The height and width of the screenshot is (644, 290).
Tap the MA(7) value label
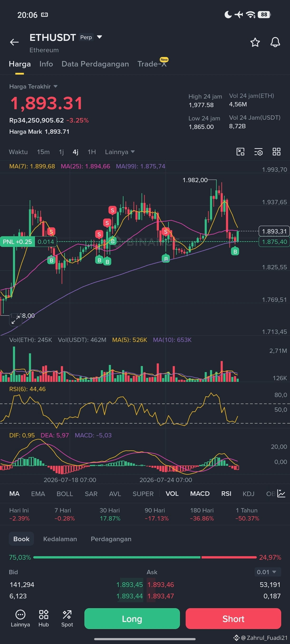pos(32,166)
